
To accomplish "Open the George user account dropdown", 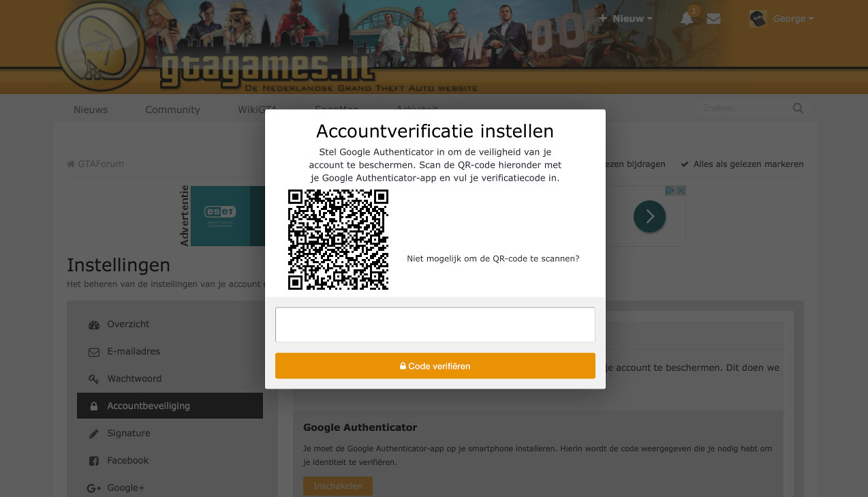I will pos(781,19).
